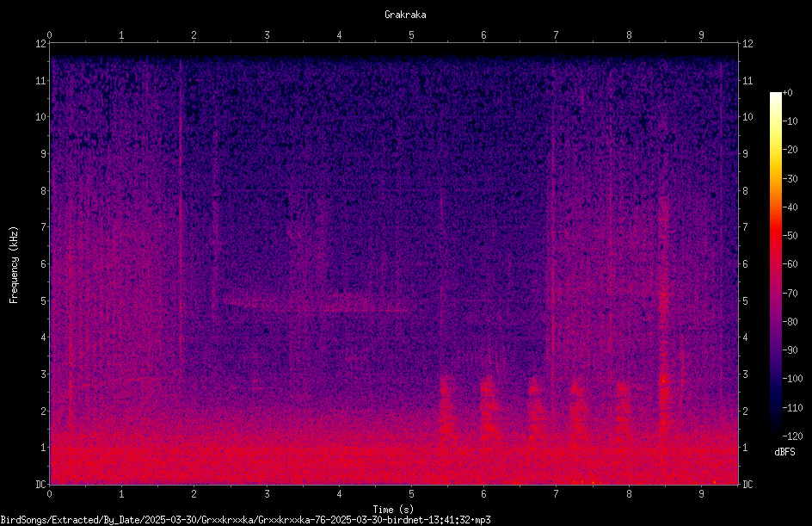
Task: Click the 8 kHz tick on the right frequency axis
Action: (x=745, y=191)
